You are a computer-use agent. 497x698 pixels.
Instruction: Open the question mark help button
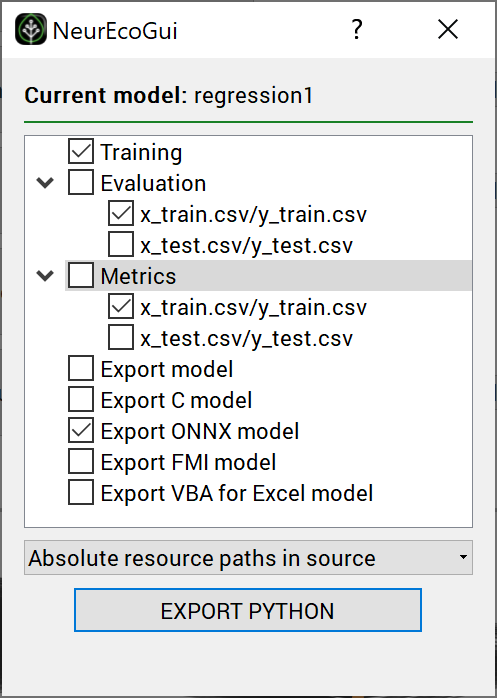click(x=356, y=30)
